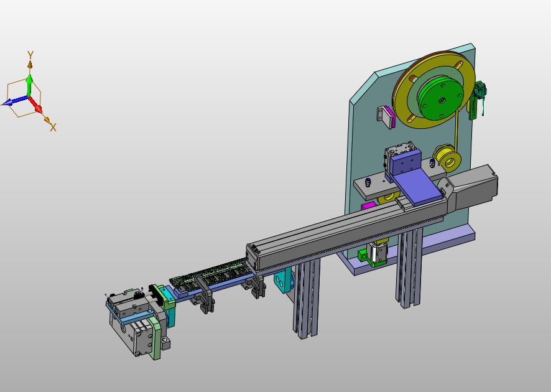Click the Y axis label on the triad
The height and width of the screenshot is (392, 551).
pos(30,55)
